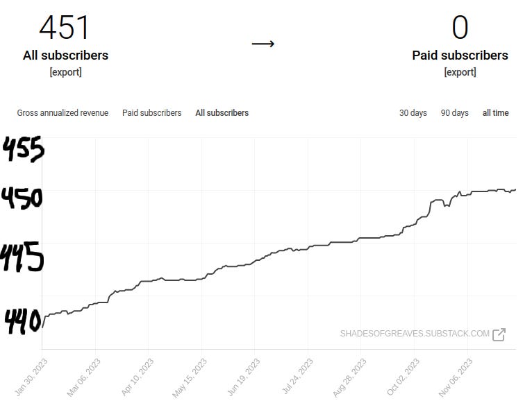
Task: Click the Jan 30, 2023 axis label
Action: [30, 378]
